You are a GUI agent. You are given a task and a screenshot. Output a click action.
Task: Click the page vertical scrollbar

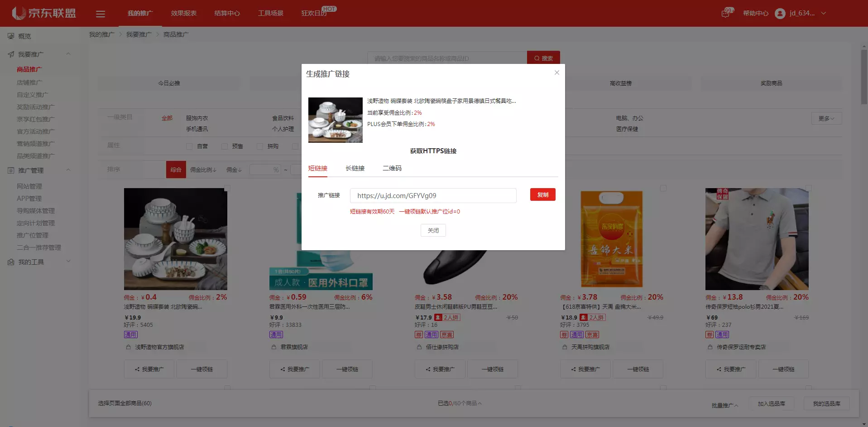coord(864,77)
